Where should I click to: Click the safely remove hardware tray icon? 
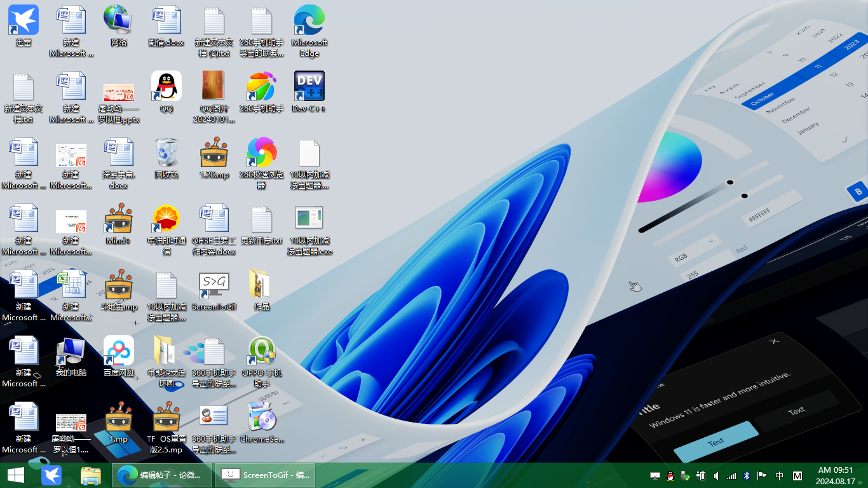click(x=686, y=475)
